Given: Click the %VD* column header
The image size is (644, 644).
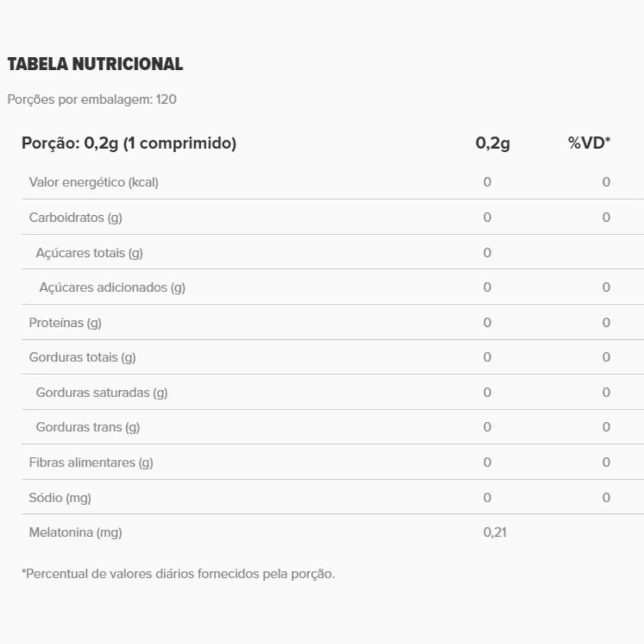Looking at the screenshot, I should click(589, 143).
